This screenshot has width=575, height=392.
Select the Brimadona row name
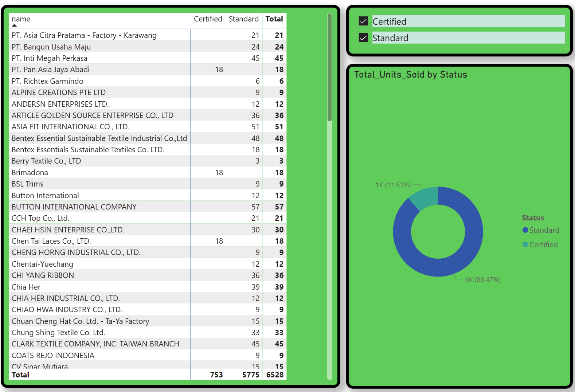[x=30, y=173]
